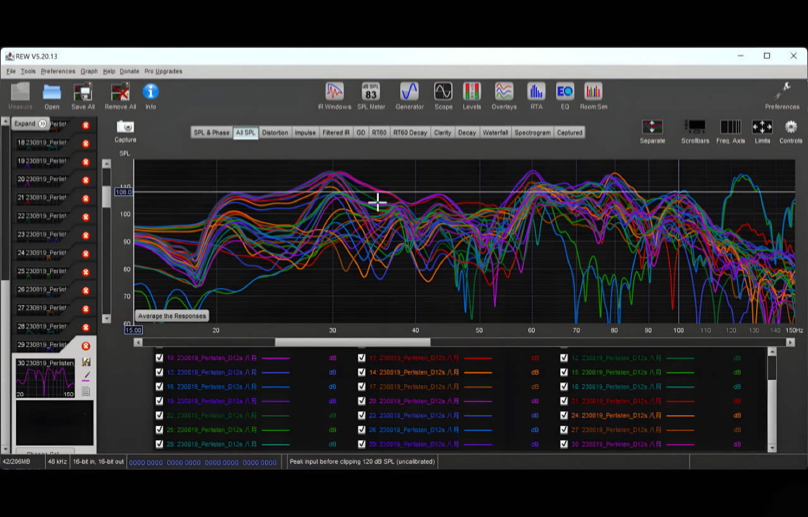Select the measurement 30 thumbnail
The image size is (808, 517).
click(45, 378)
